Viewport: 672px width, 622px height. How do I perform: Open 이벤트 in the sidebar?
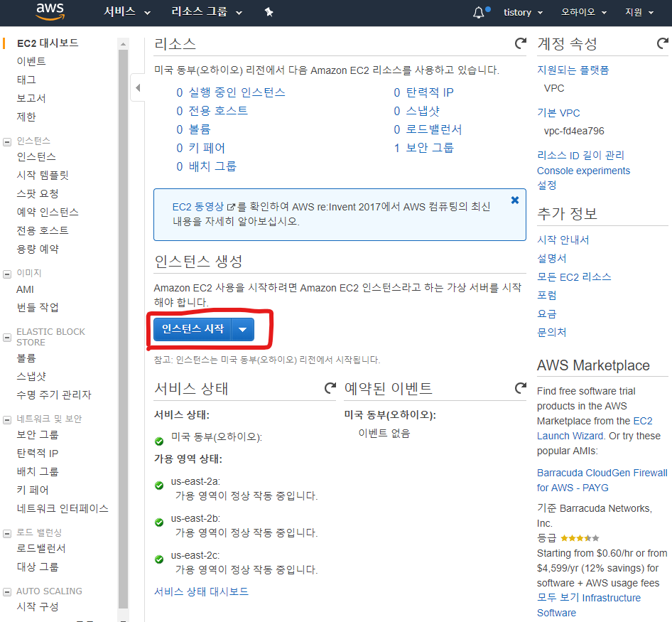click(31, 61)
